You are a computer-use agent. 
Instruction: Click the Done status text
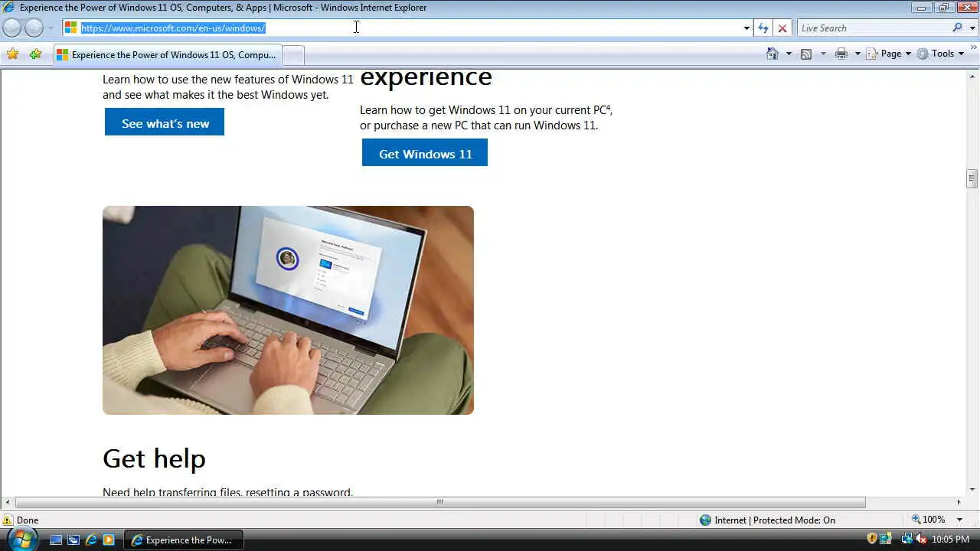pos(28,520)
